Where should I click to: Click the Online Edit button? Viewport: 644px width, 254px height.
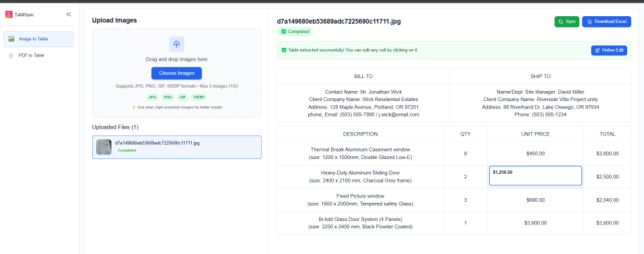pos(609,50)
